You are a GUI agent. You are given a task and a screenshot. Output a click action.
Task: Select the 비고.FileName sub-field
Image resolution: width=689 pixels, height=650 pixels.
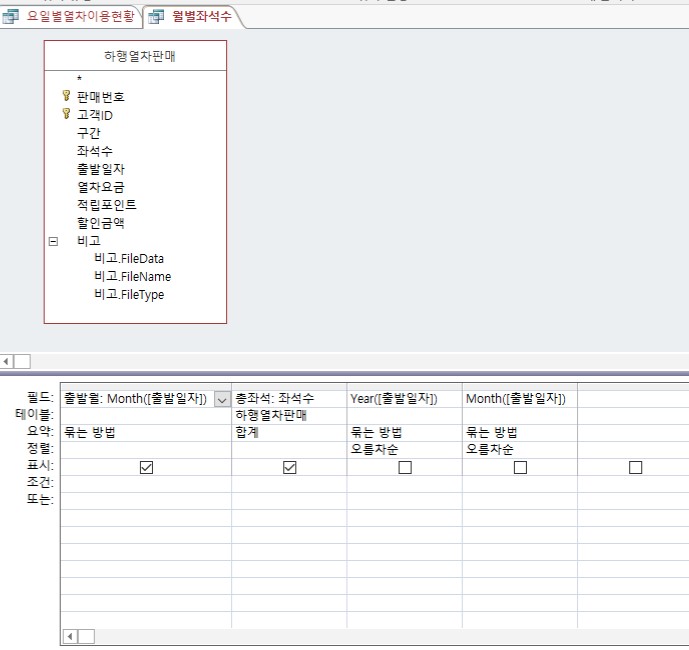pos(132,277)
